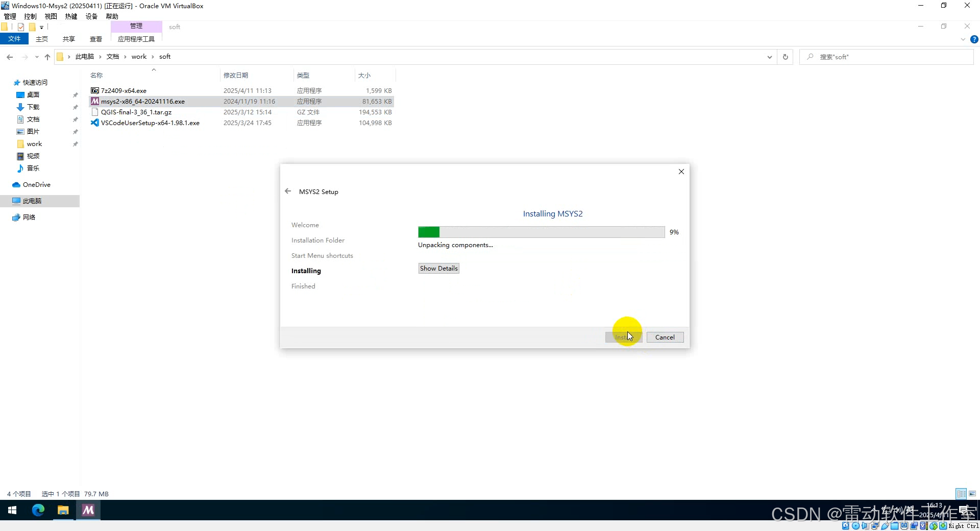Open address bar history dropdown
The height and width of the screenshot is (531, 980).
(769, 57)
